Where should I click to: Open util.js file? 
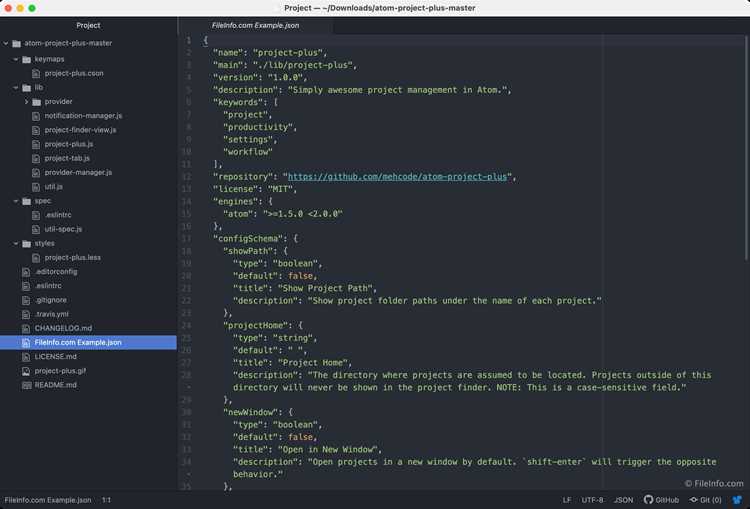click(x=54, y=187)
